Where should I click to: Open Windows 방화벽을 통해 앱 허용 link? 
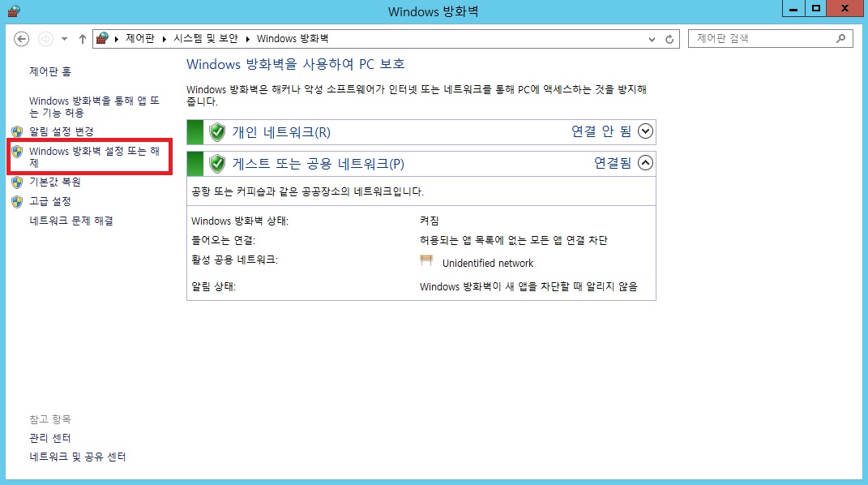[94, 106]
